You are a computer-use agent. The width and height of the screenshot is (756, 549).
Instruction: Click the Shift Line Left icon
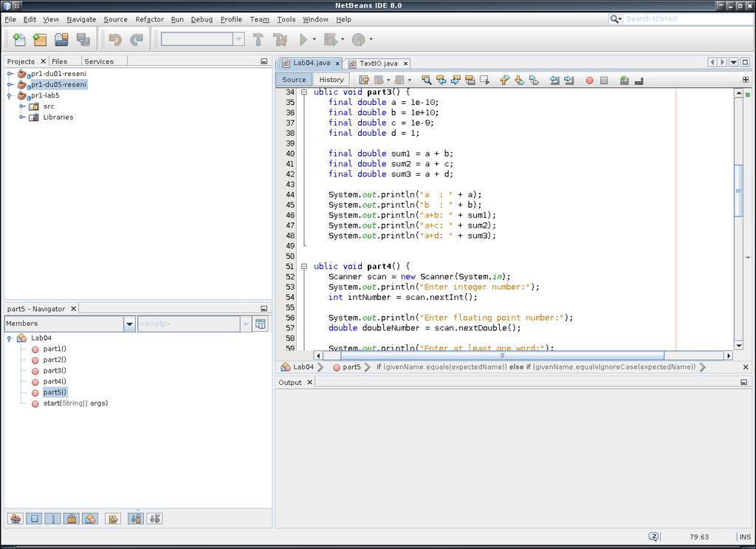pyautogui.click(x=554, y=80)
